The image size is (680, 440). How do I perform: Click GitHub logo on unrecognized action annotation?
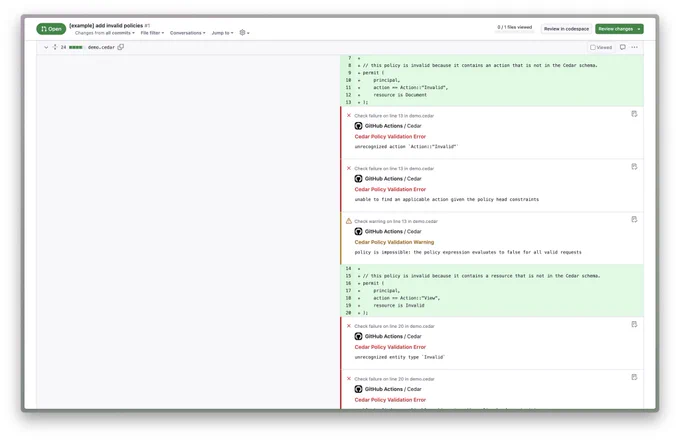358,126
